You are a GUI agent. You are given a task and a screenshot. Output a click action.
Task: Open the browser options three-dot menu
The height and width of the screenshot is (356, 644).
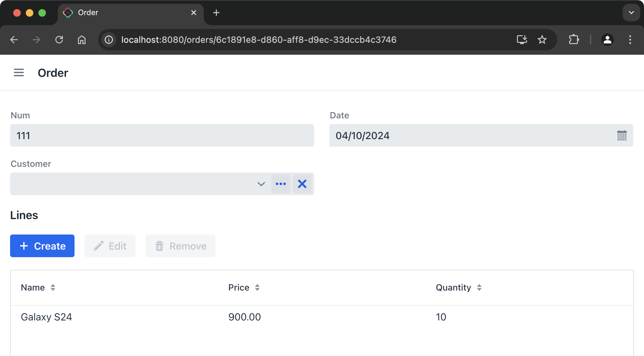pyautogui.click(x=630, y=40)
